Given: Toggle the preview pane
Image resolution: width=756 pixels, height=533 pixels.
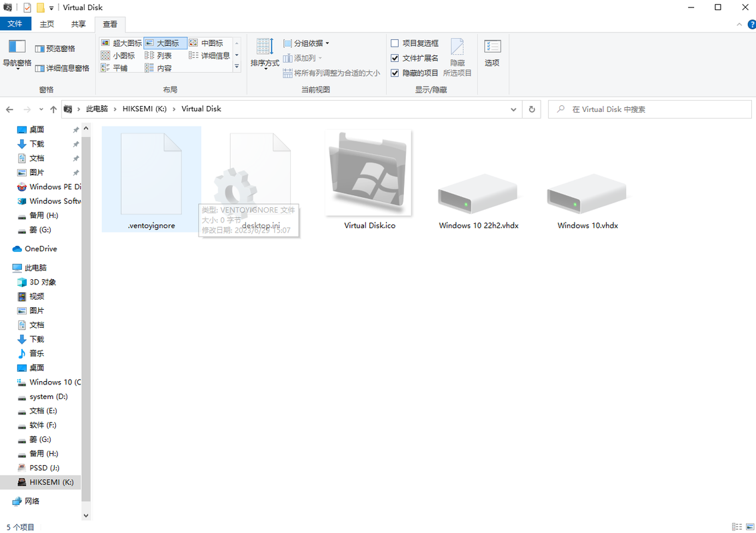Looking at the screenshot, I should click(x=55, y=49).
